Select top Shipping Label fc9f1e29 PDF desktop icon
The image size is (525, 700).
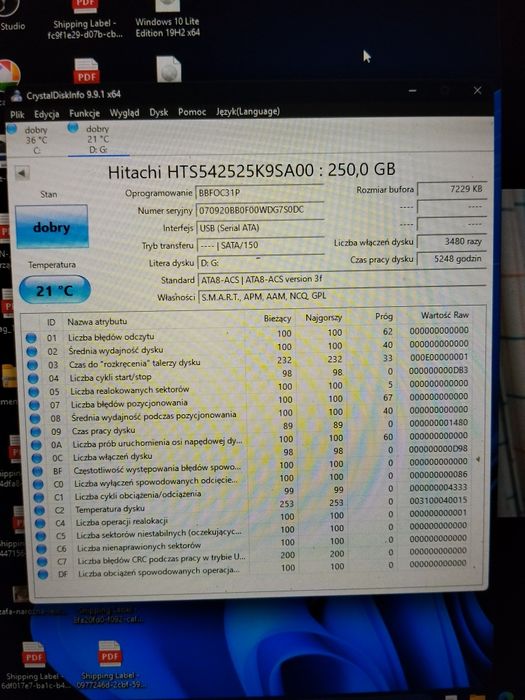point(85,20)
